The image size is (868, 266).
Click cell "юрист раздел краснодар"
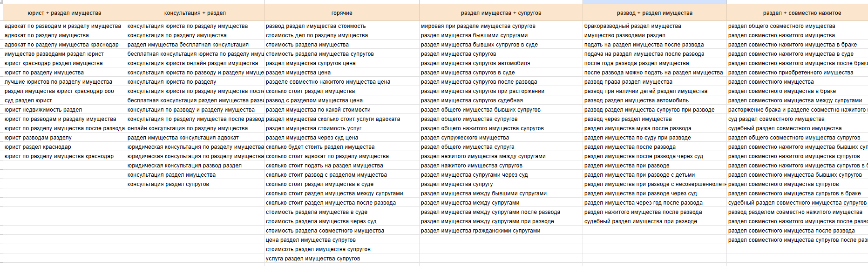[64, 147]
